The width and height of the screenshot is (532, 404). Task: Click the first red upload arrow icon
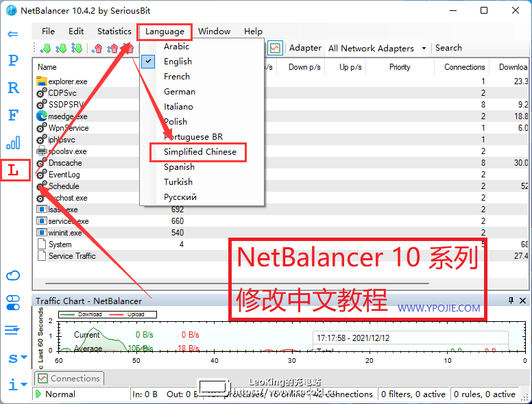pos(97,49)
